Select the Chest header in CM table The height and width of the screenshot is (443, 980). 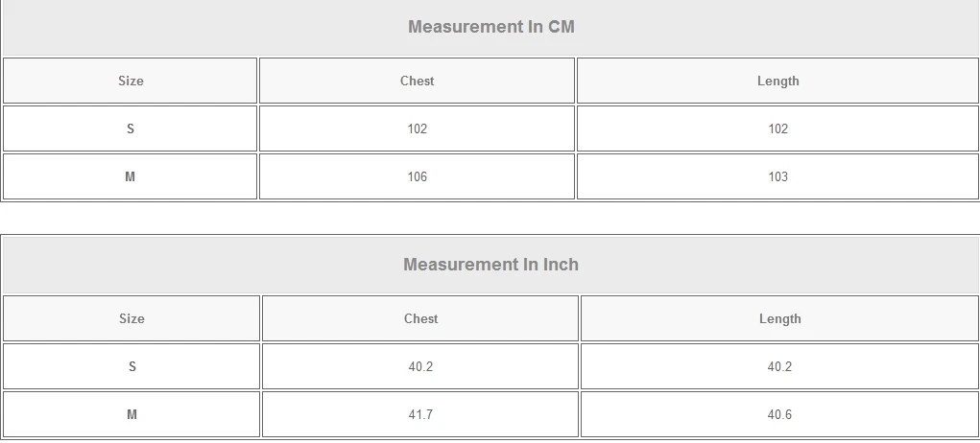point(417,82)
